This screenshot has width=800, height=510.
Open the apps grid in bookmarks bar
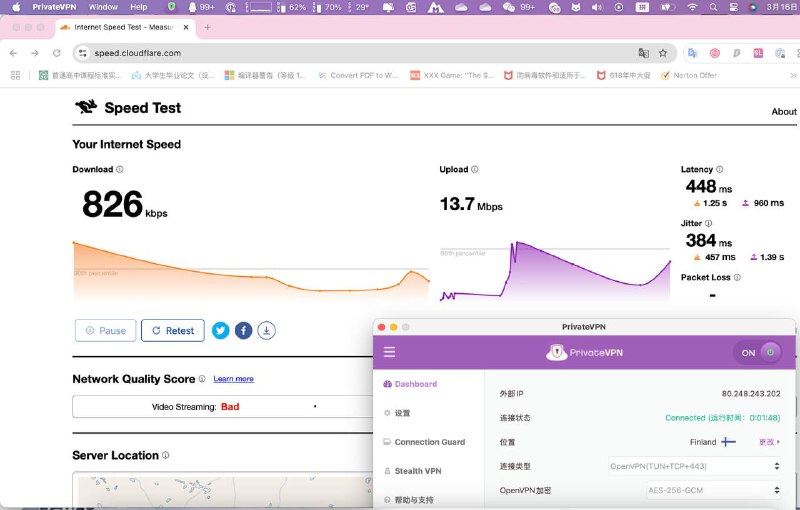(16, 75)
